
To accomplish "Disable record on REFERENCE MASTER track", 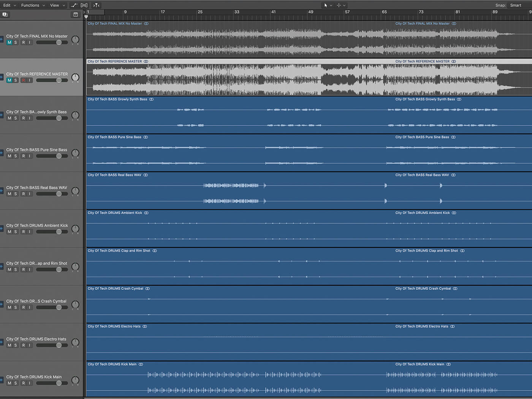I will [x=24, y=81].
